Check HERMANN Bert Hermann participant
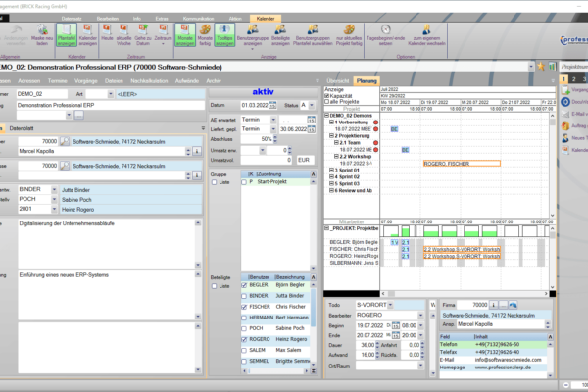Viewport: 588px width, 392px height. coord(244,318)
